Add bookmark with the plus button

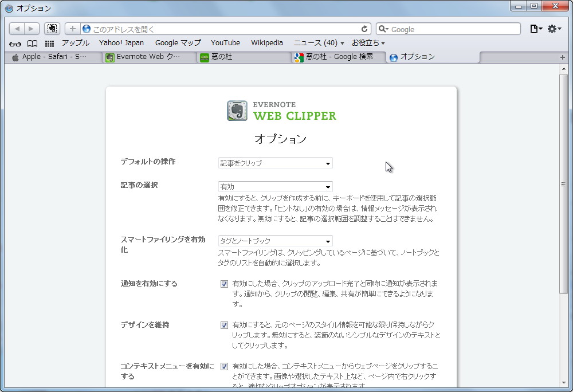point(73,29)
